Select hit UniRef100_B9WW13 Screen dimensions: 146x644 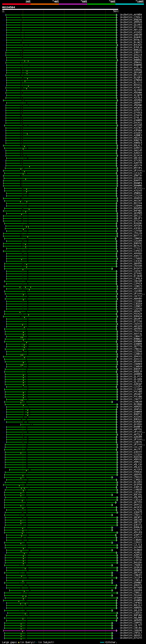point(131,339)
